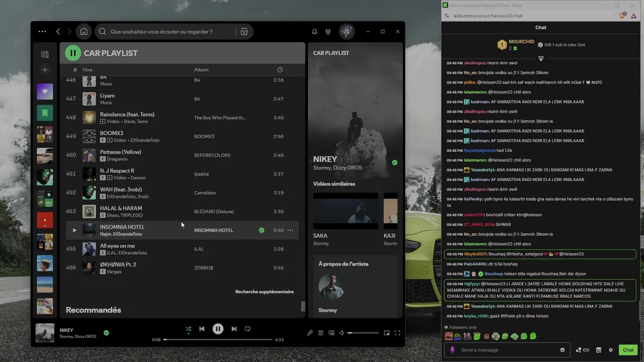The width and height of the screenshot is (644, 362).
Task: Open the Spotify three-dot main menu
Action: 42,31
